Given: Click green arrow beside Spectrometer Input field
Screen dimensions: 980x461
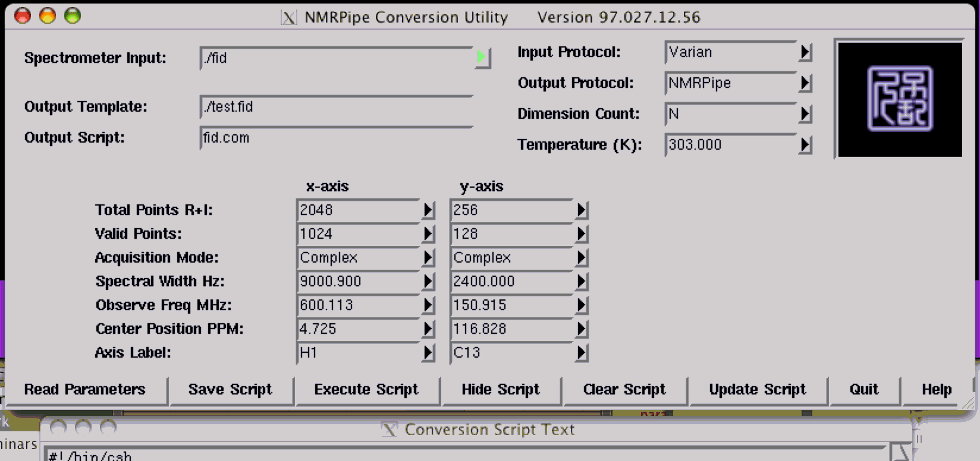Looking at the screenshot, I should (x=482, y=58).
